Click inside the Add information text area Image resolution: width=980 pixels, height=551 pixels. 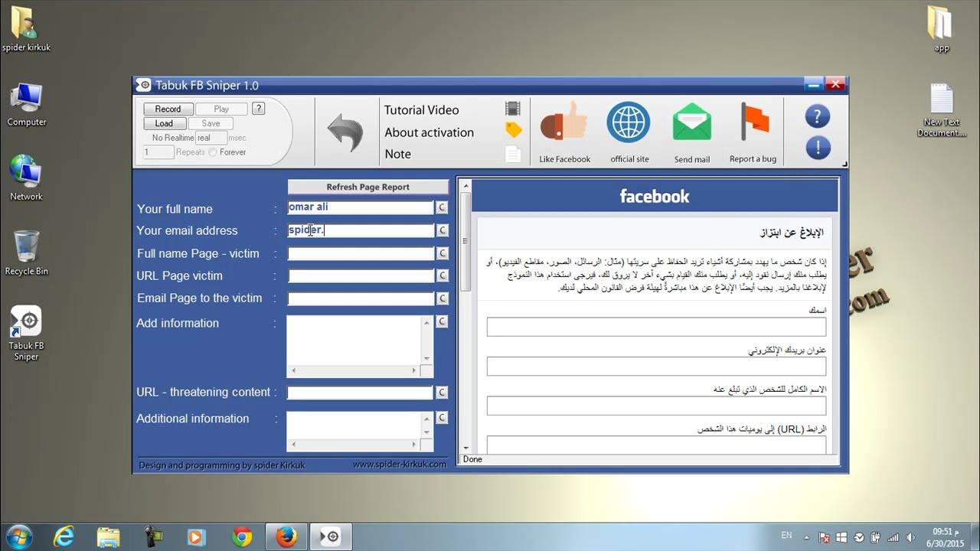pos(354,340)
